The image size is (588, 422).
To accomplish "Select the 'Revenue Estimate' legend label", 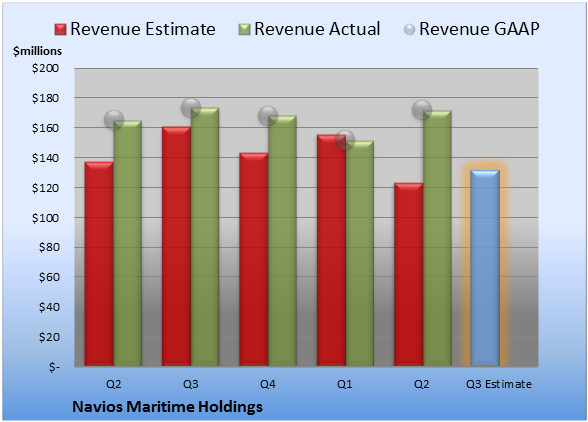I will (143, 29).
